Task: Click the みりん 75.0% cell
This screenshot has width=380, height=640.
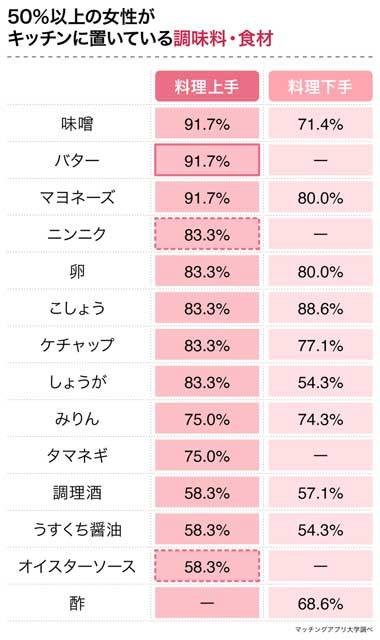Action: [207, 419]
